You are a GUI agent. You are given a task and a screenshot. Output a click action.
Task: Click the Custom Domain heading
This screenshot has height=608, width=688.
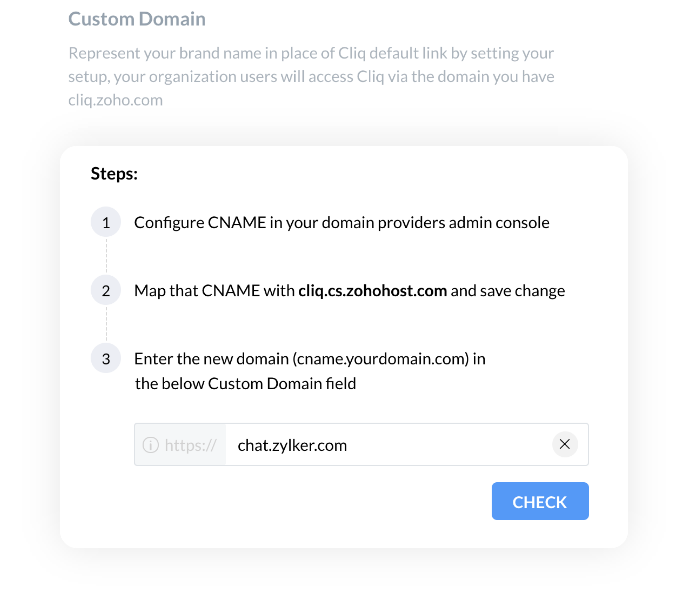click(137, 19)
